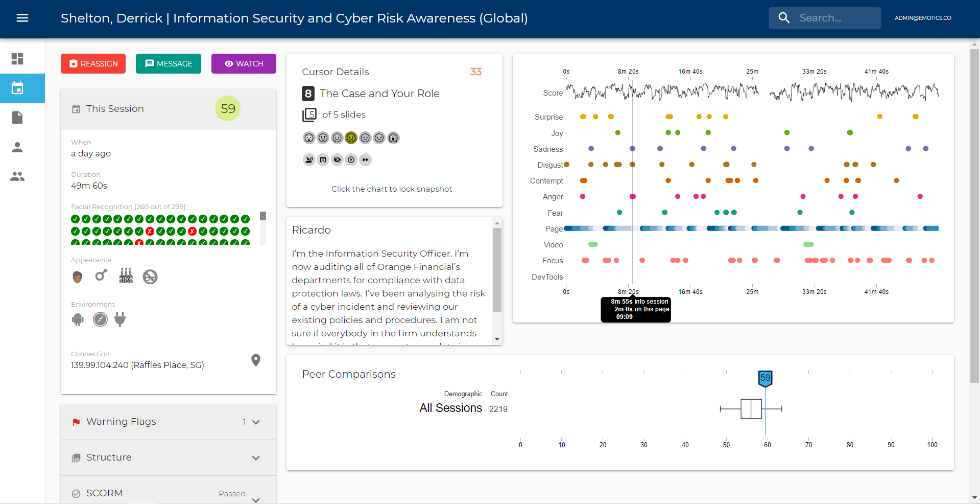Image resolution: width=980 pixels, height=504 pixels.
Task: Toggle the highlighted disgust emotion face
Action: tap(351, 138)
